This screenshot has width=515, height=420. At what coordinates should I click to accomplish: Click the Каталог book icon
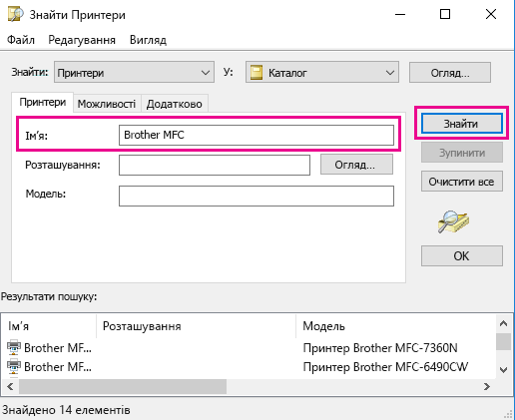[257, 73]
